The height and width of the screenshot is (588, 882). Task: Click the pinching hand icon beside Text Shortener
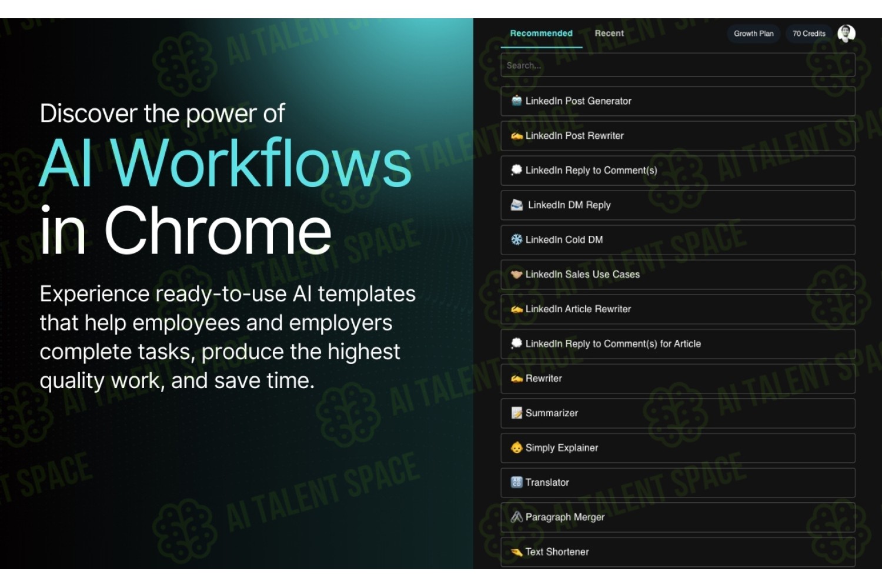(x=516, y=552)
